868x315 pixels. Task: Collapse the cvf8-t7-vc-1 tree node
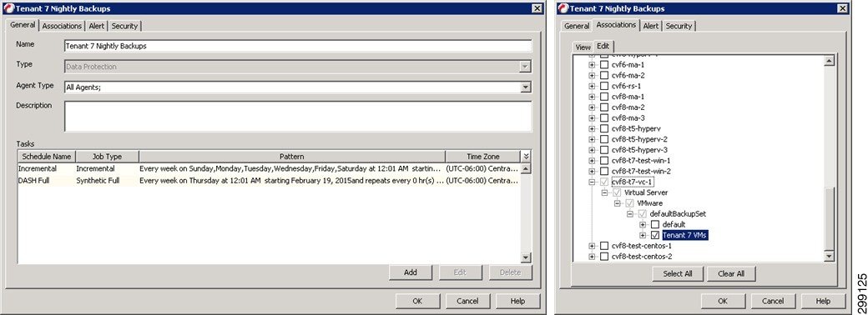(x=592, y=182)
